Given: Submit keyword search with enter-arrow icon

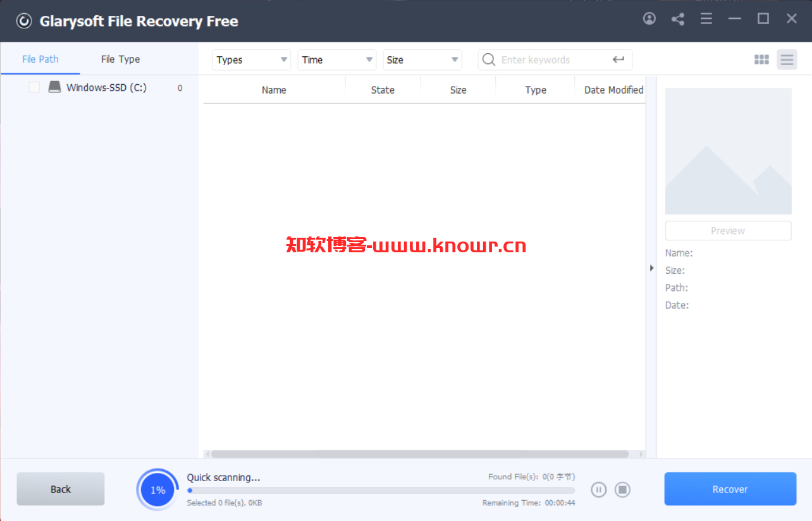Looking at the screenshot, I should pyautogui.click(x=618, y=59).
